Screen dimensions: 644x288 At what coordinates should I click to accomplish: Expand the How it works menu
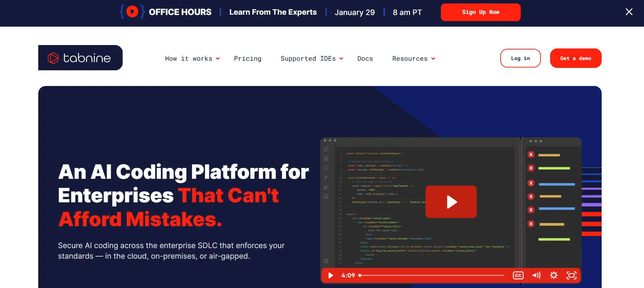click(192, 59)
